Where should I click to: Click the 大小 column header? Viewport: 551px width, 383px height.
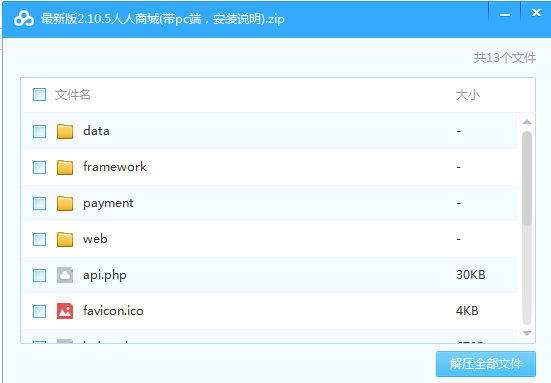468,95
